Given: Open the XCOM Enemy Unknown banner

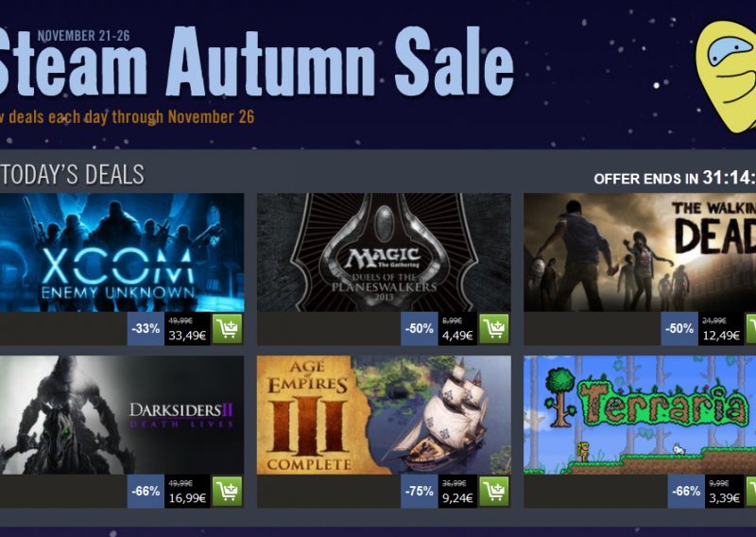Looking at the screenshot, I should pos(122,252).
